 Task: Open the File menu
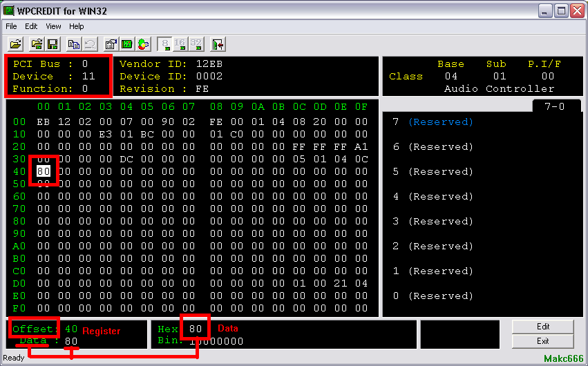click(11, 26)
